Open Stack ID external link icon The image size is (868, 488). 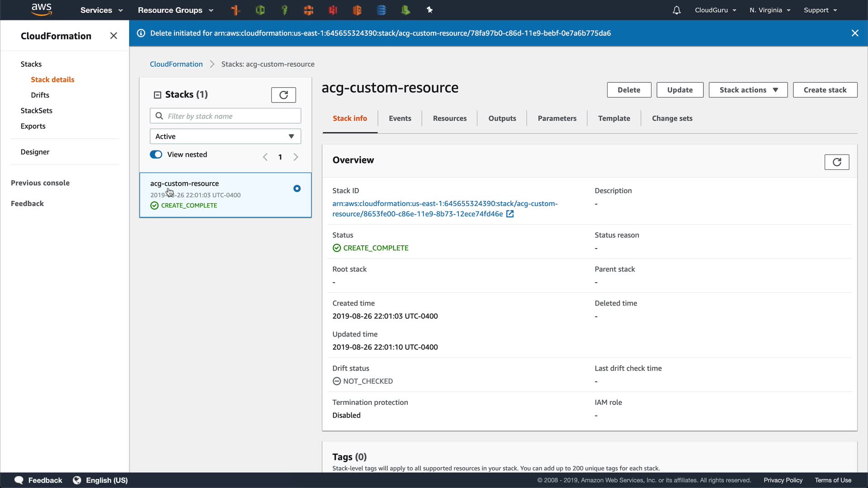point(510,214)
